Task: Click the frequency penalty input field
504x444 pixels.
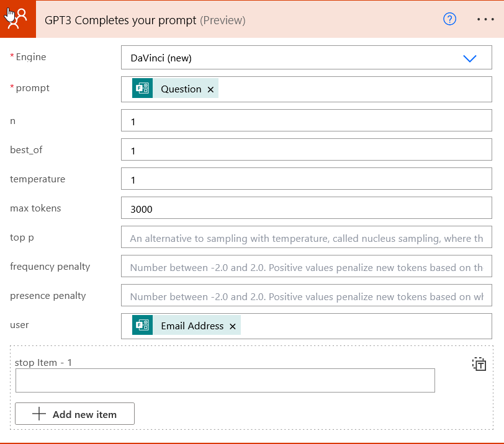Action: 307,266
